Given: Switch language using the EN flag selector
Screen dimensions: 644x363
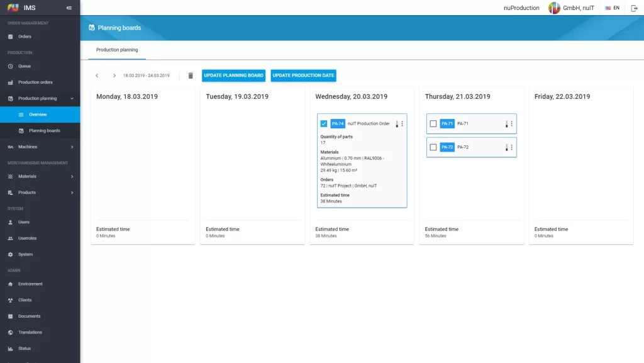Looking at the screenshot, I should tap(612, 8).
